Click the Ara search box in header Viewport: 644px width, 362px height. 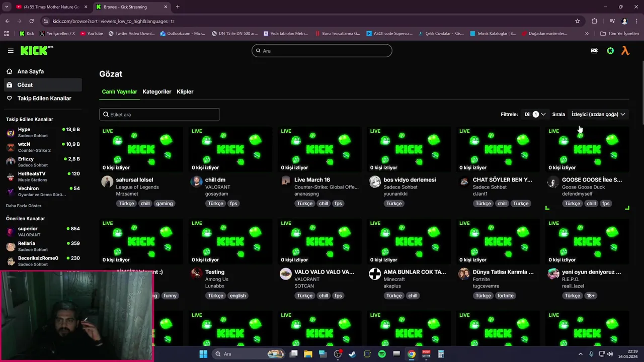322,51
